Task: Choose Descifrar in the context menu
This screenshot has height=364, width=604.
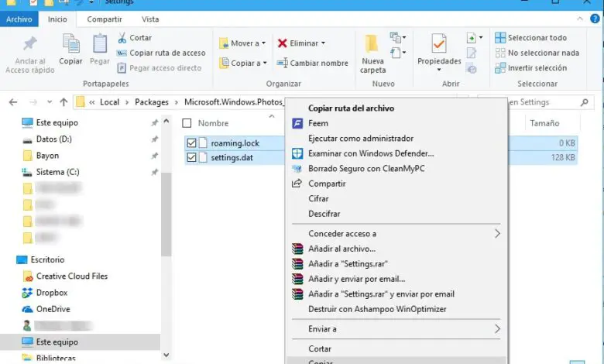Action: [396, 214]
